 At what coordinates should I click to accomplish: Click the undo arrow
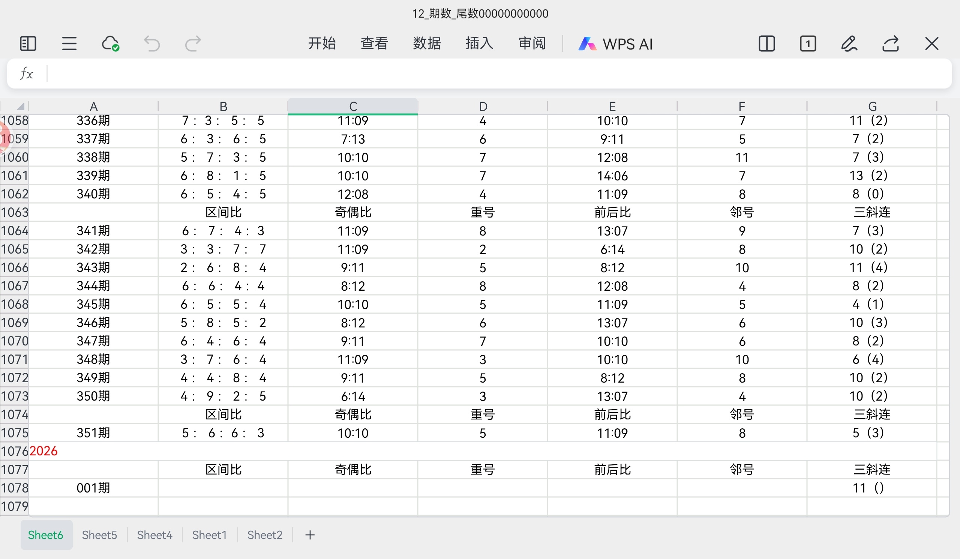pyautogui.click(x=151, y=44)
